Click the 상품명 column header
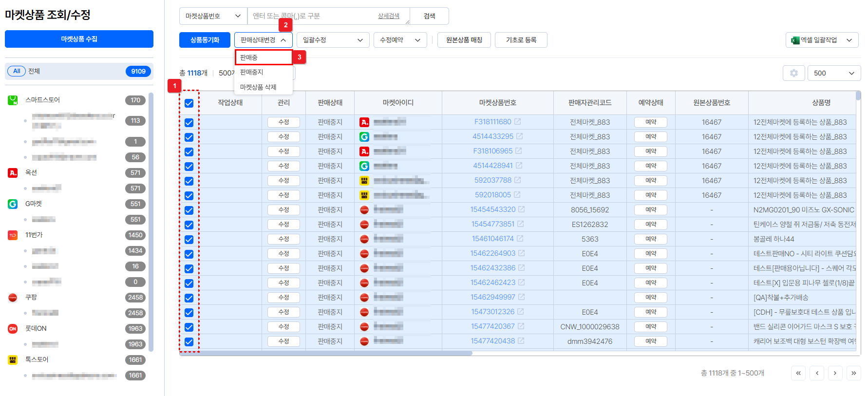868x396 pixels. pyautogui.click(x=821, y=103)
